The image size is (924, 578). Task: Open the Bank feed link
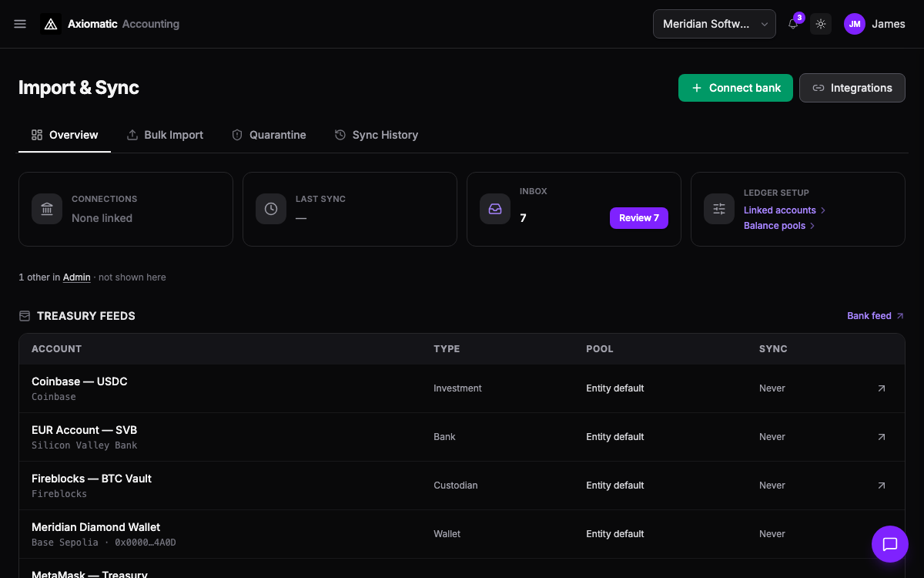(x=875, y=316)
